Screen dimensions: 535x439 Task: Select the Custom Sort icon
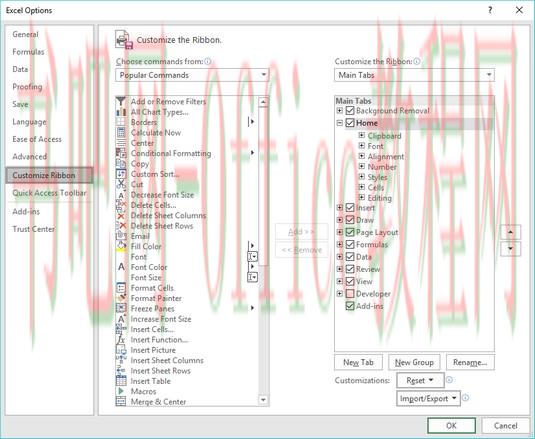pyautogui.click(x=121, y=174)
